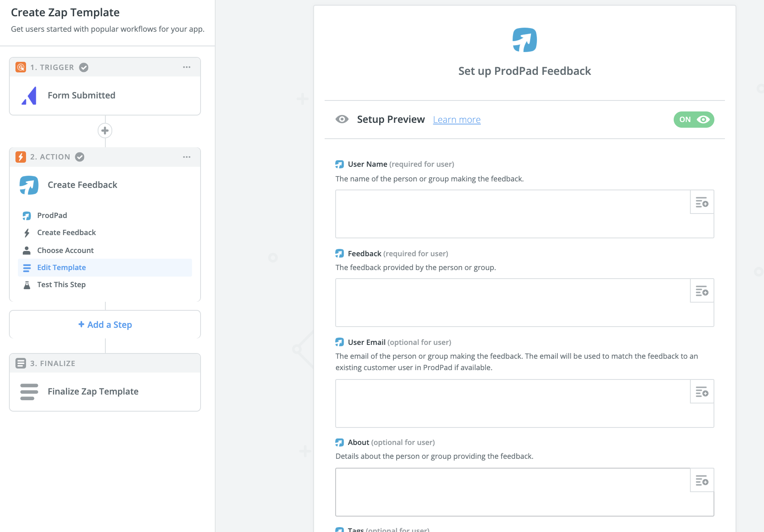The image size is (764, 532).
Task: Click the large ProdPad logo in setup panel
Action: point(525,40)
